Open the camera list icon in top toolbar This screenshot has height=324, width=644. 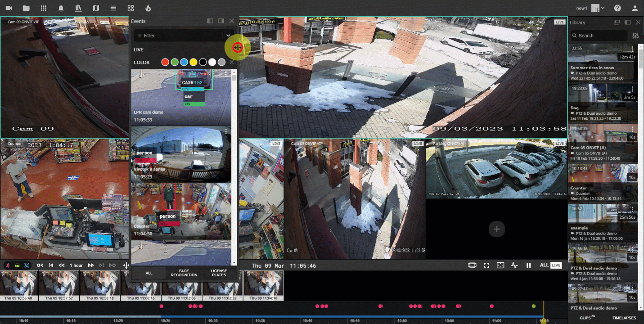coord(9,8)
